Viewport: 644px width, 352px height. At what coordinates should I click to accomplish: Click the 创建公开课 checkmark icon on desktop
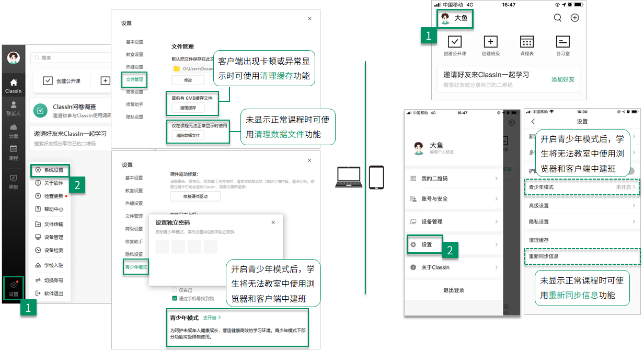click(x=47, y=80)
